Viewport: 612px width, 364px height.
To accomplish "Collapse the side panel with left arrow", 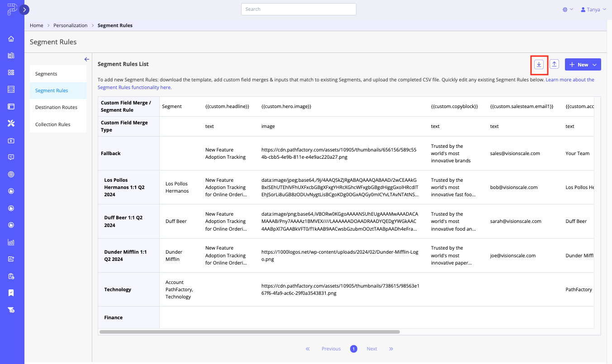I will click(86, 59).
